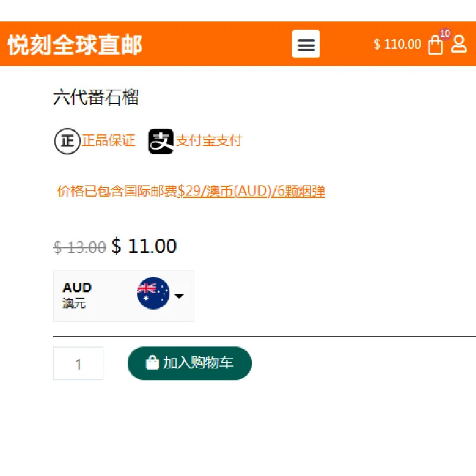Image resolution: width=476 pixels, height=476 pixels.
Task: Open the shopping bag cart icon
Action: (435, 45)
